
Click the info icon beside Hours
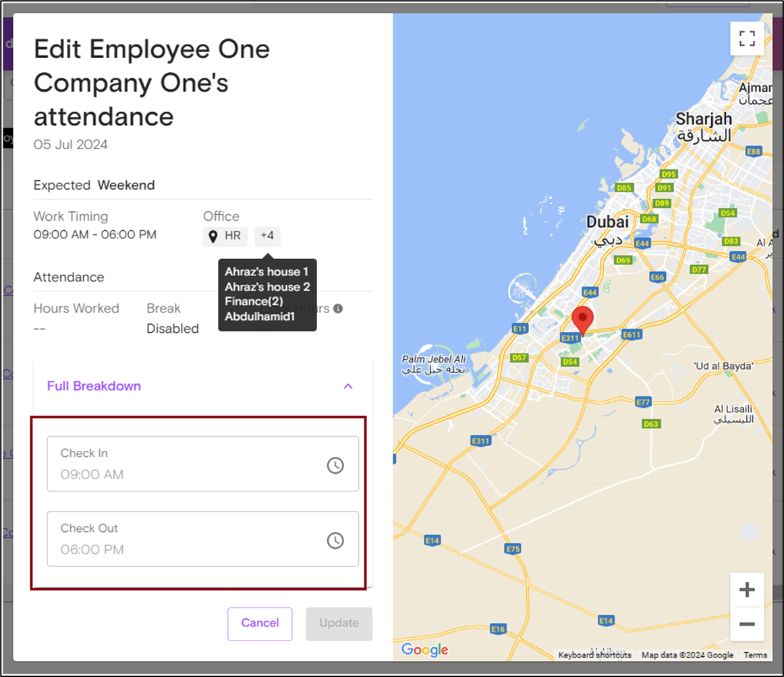[x=338, y=308]
